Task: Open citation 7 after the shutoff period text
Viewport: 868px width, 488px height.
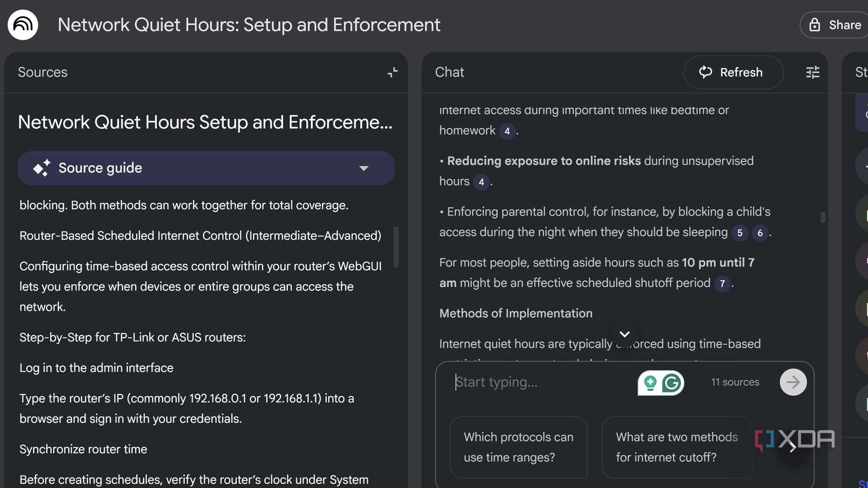Action: click(x=722, y=284)
